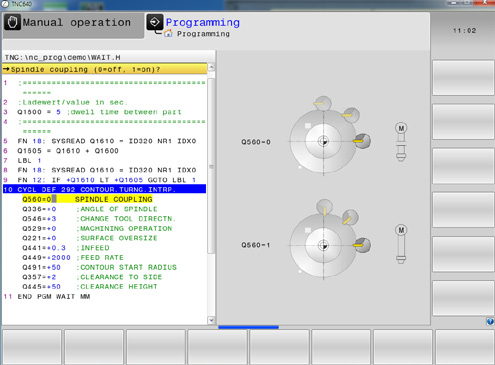Select line 5 FN 18: SYSREAD Q1610

pos(100,141)
